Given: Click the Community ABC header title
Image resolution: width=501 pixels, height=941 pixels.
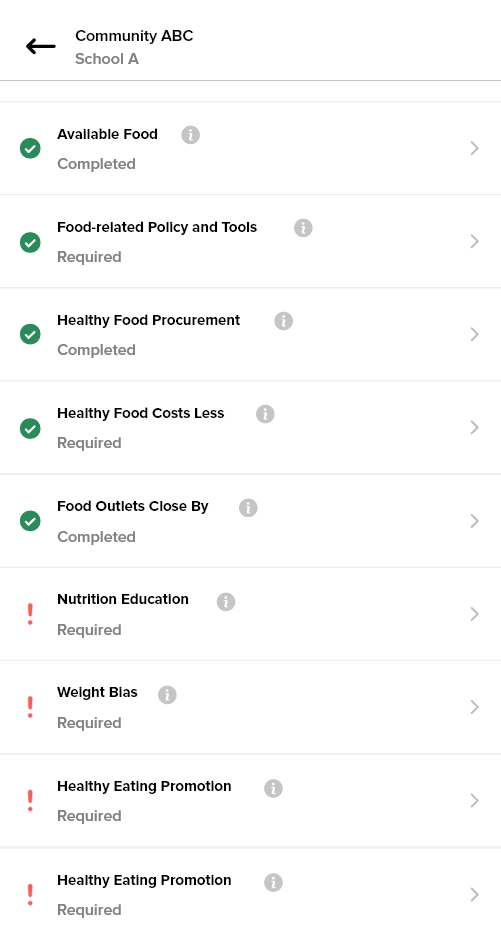Looking at the screenshot, I should [x=134, y=36].
